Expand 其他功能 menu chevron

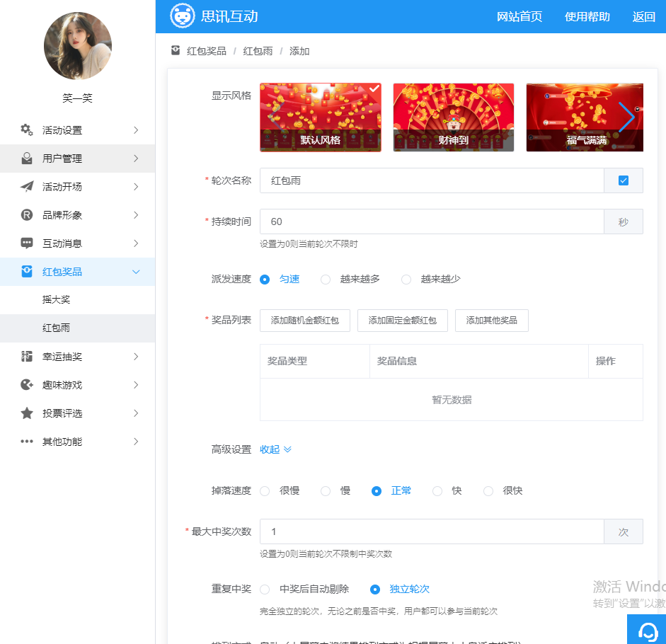pos(136,442)
